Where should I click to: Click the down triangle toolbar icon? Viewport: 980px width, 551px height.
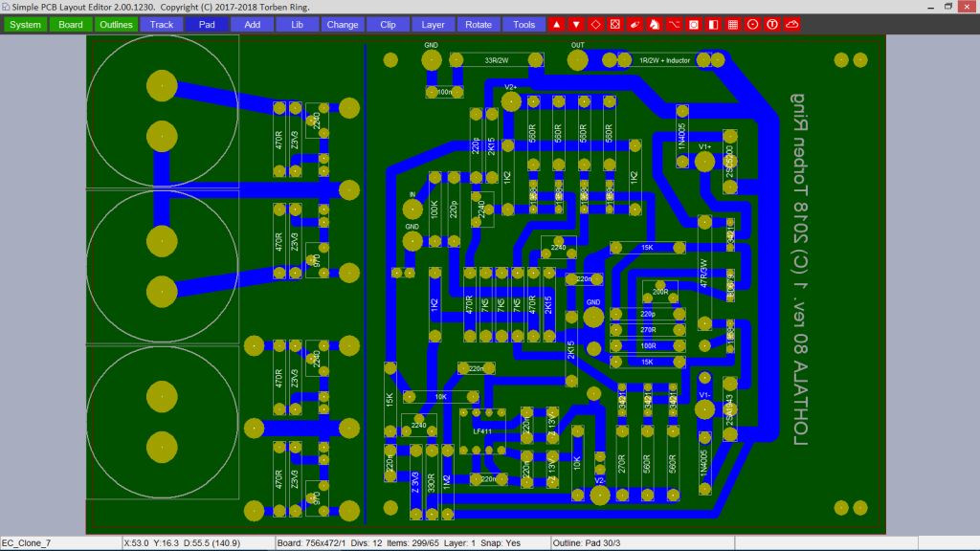pyautogui.click(x=575, y=24)
